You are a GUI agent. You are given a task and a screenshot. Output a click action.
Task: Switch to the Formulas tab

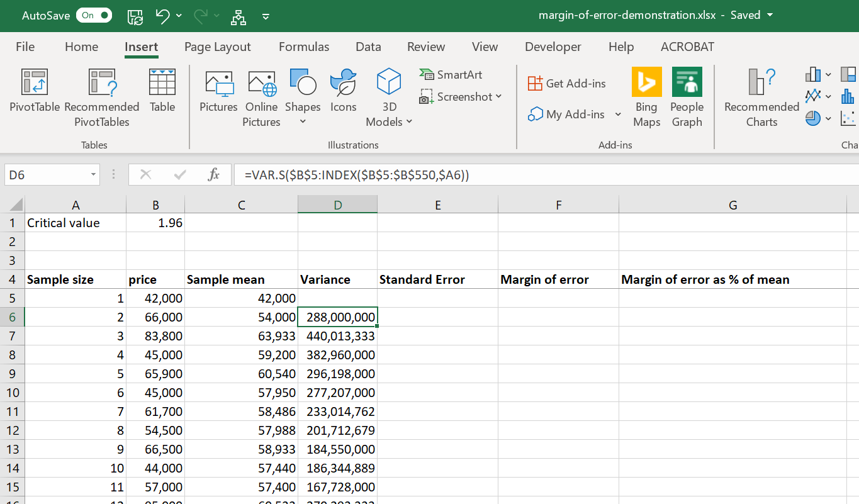point(304,47)
